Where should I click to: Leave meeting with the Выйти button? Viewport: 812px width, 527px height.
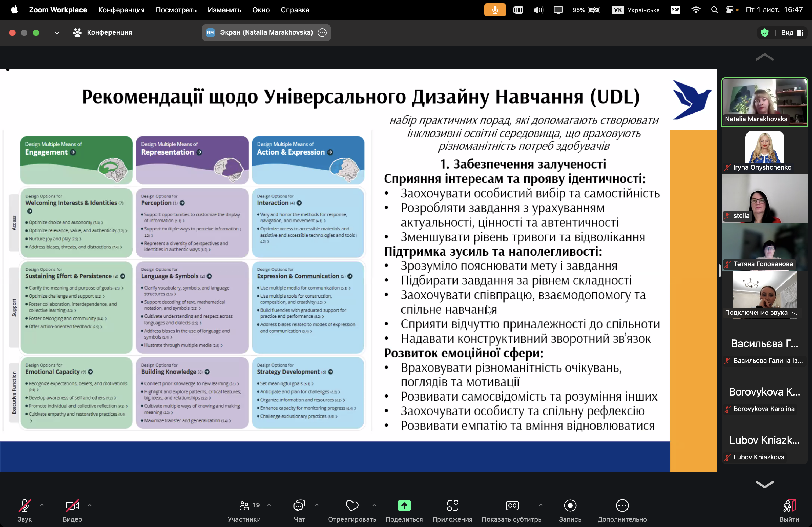point(789,510)
